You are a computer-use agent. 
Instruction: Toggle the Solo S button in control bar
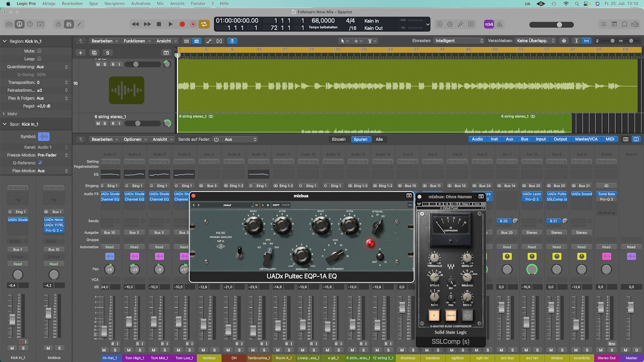[x=471, y=24]
